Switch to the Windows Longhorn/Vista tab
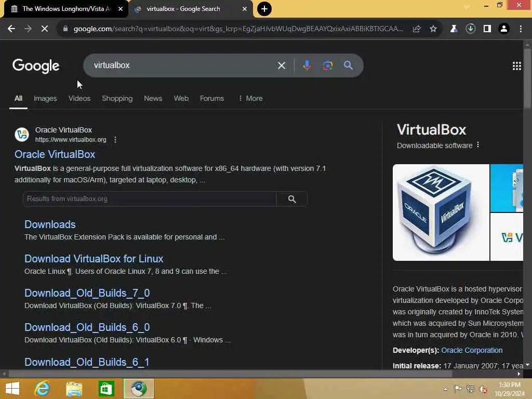The height and width of the screenshot is (399, 532). click(66, 9)
